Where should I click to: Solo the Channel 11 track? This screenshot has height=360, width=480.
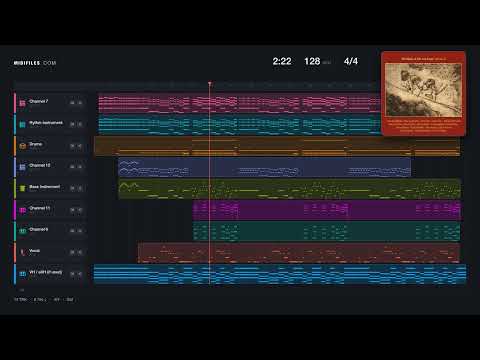(x=80, y=210)
